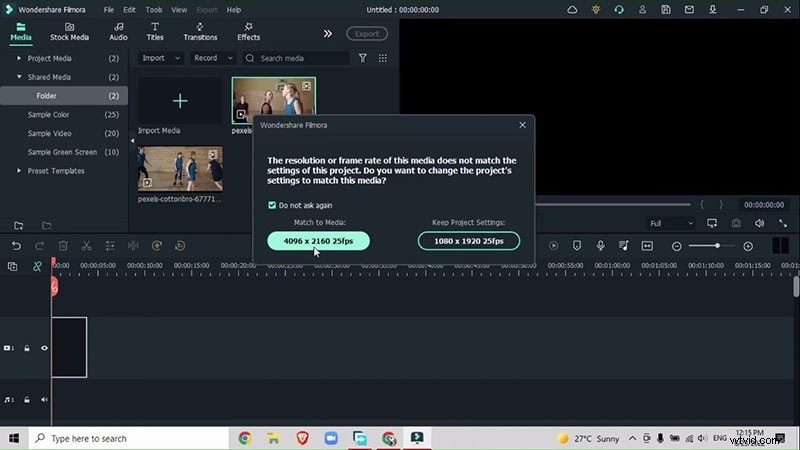Lock the audio track 1

(27, 399)
